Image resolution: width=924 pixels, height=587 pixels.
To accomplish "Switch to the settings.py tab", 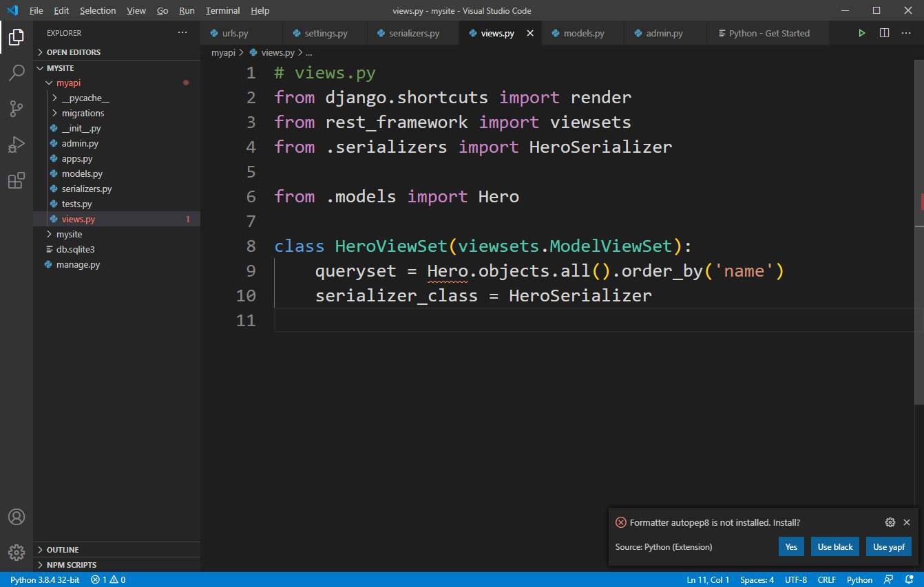I will point(324,33).
